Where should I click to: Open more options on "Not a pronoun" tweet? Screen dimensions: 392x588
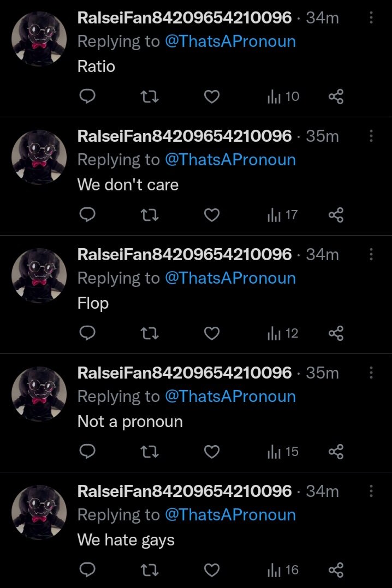click(371, 373)
